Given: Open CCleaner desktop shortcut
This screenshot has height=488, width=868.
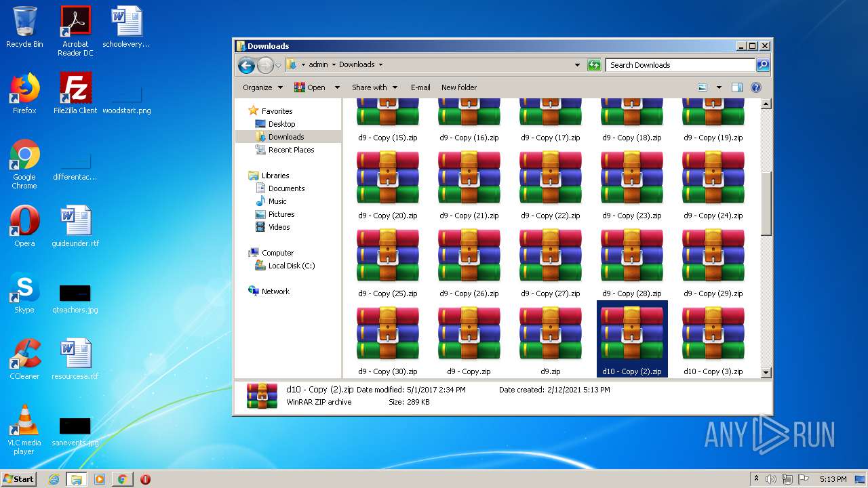Looking at the screenshot, I should pos(24,359).
